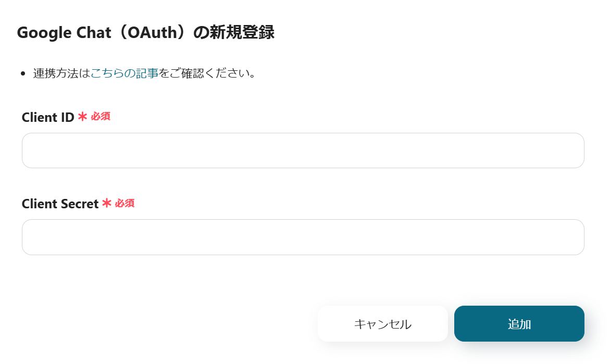
Task: Click the red asterisk beside Client Secret
Action: [x=107, y=204]
